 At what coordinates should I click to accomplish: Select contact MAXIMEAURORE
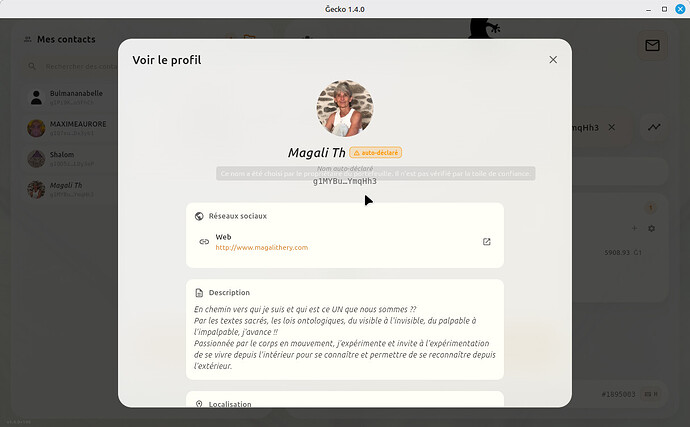(70, 128)
